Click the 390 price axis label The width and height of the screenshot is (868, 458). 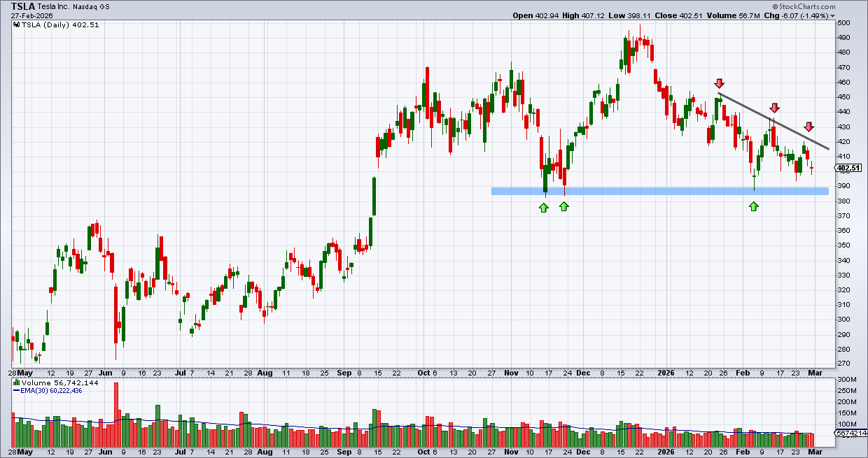(844, 186)
